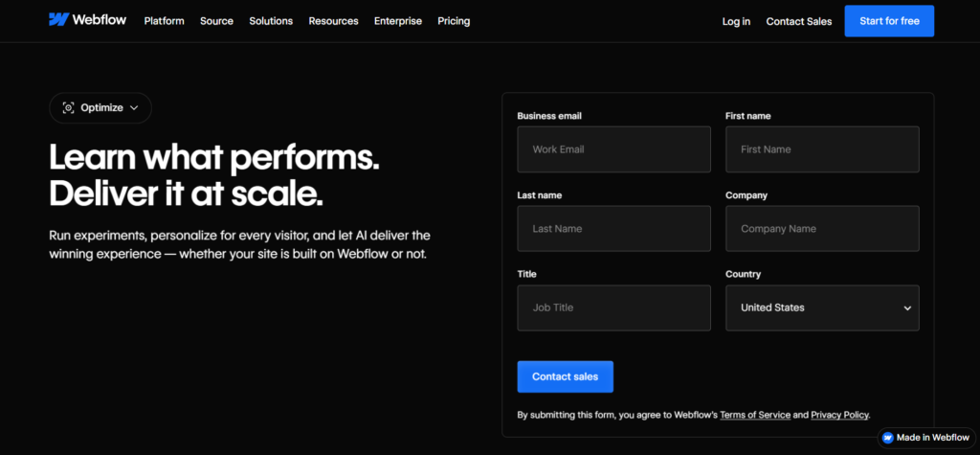980x455 pixels.
Task: Open the Privacy Policy link
Action: (839, 415)
